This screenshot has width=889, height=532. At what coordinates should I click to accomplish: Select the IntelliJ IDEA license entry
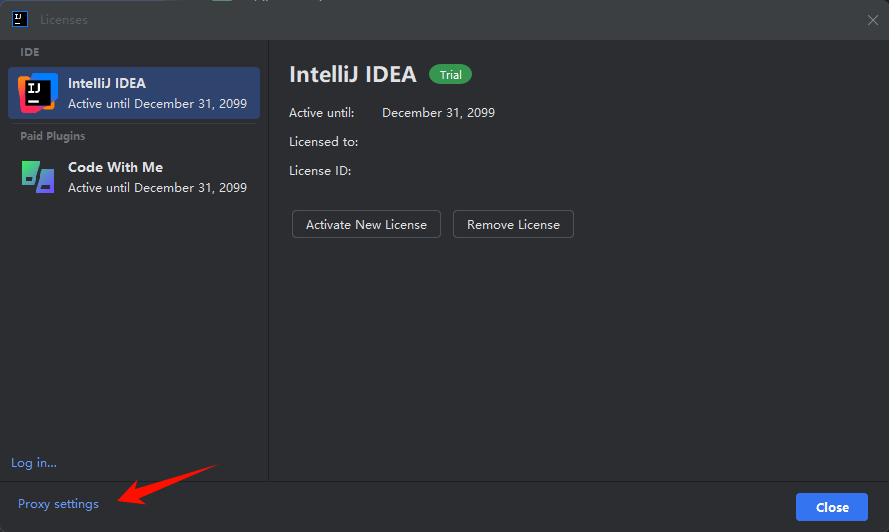coord(134,93)
